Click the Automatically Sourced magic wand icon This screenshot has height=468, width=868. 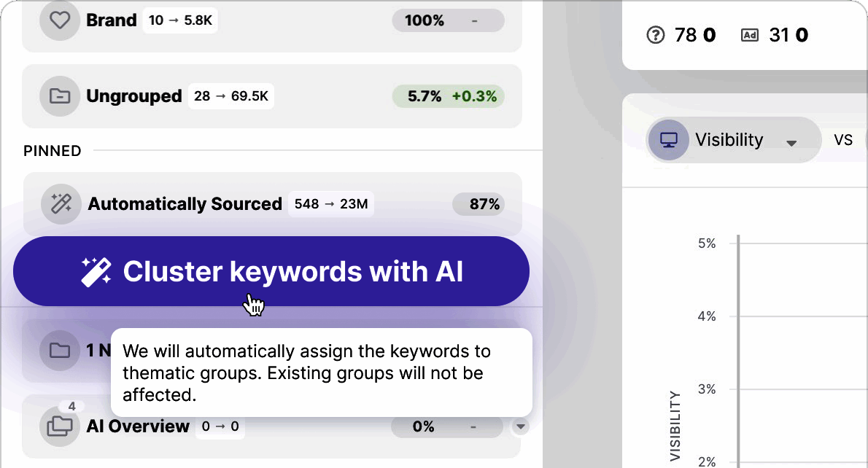pos(60,203)
